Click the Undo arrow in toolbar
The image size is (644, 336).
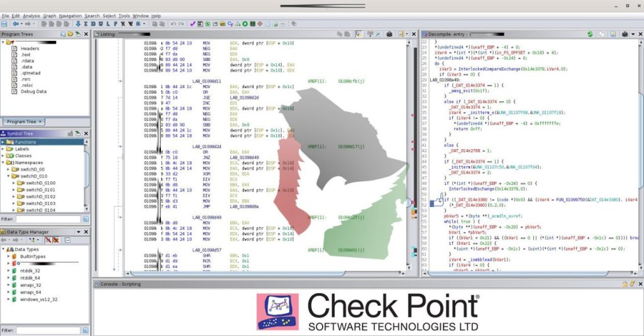(173, 24)
